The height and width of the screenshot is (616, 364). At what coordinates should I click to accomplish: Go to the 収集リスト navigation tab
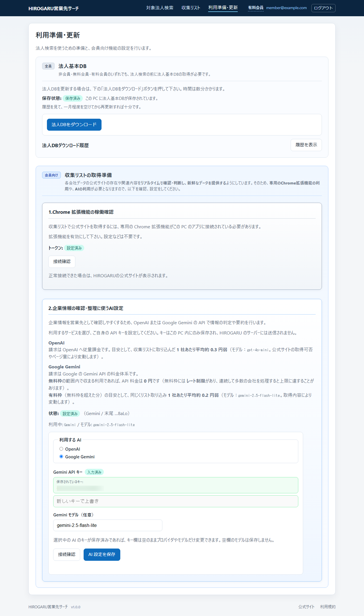pos(191,8)
